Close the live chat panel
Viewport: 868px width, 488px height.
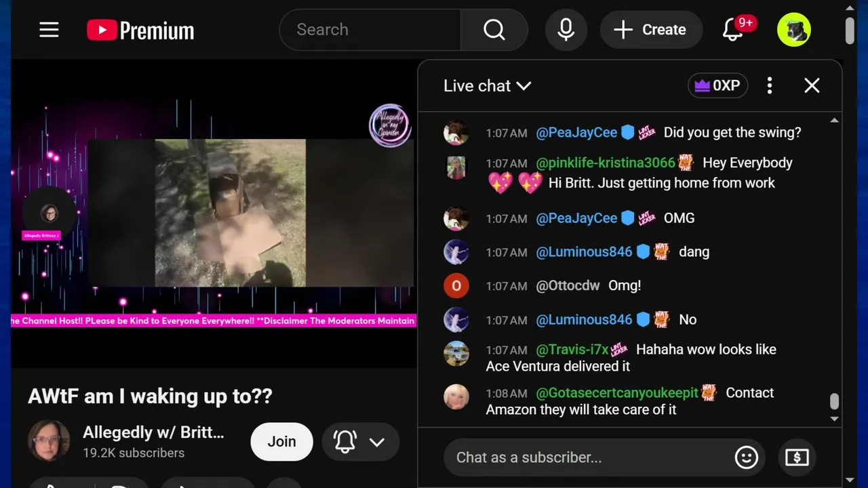[812, 85]
